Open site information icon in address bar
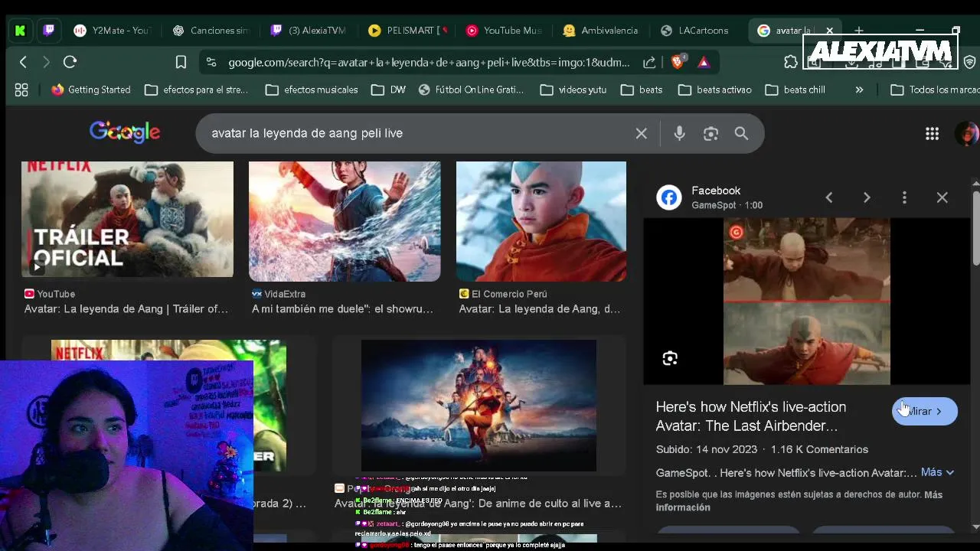Image resolution: width=980 pixels, height=551 pixels. pos(211,62)
